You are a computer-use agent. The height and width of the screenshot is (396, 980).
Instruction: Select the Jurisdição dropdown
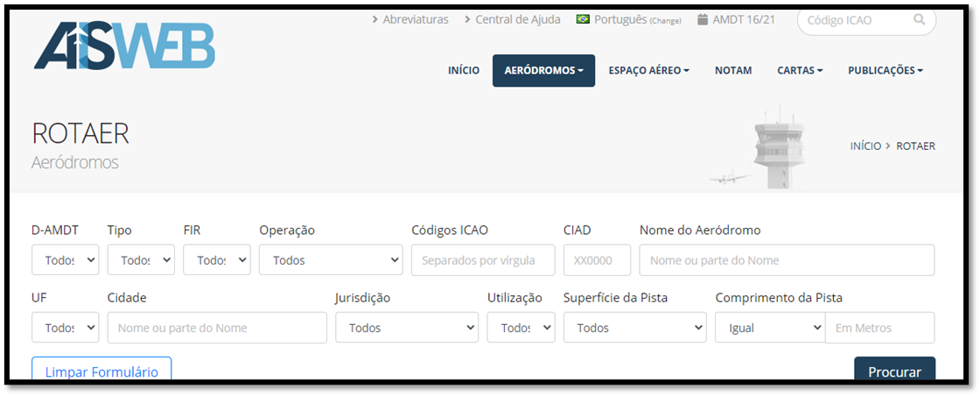pos(407,328)
